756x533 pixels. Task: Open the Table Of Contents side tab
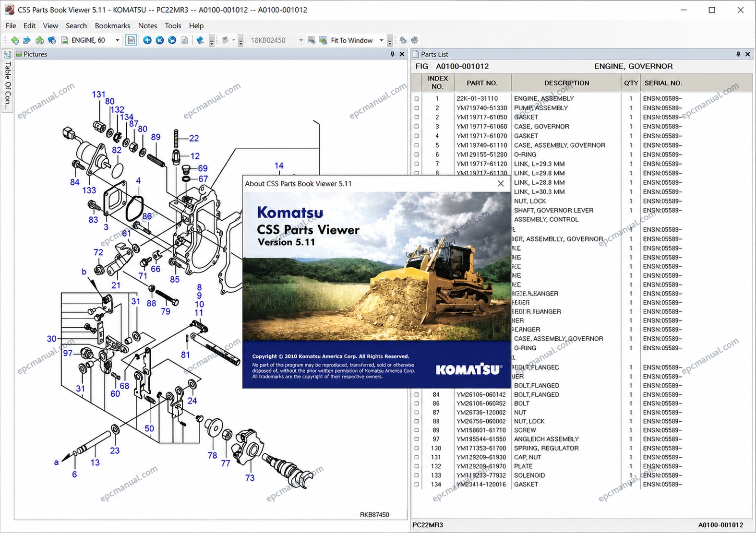7,81
